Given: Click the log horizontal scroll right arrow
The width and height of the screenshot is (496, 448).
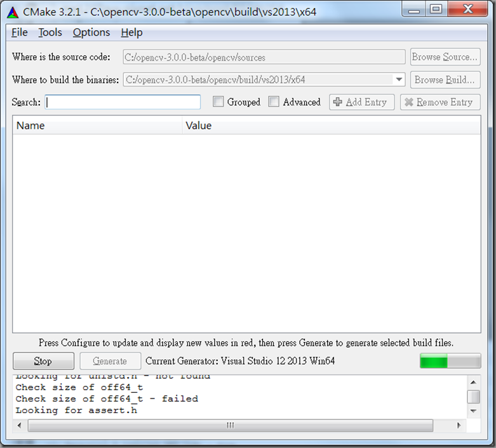Looking at the screenshot, I should (459, 425).
